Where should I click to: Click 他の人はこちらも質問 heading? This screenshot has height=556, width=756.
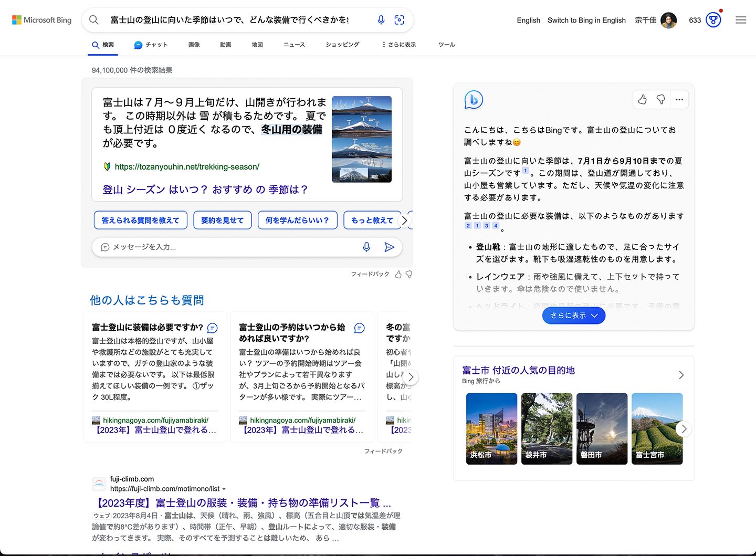147,300
